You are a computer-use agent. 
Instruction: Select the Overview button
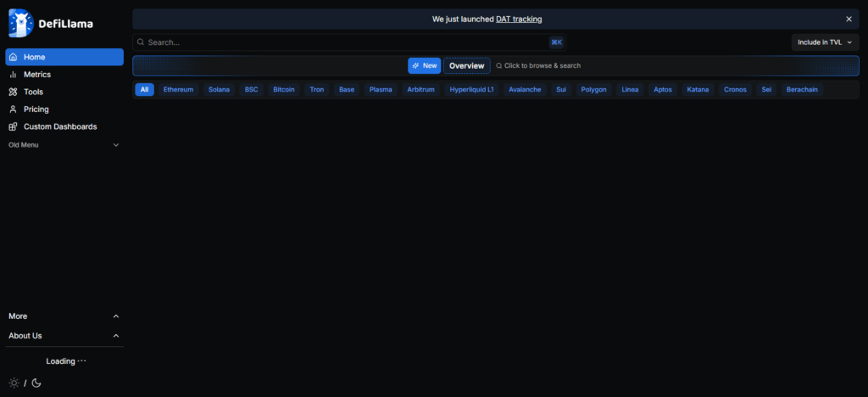(467, 66)
